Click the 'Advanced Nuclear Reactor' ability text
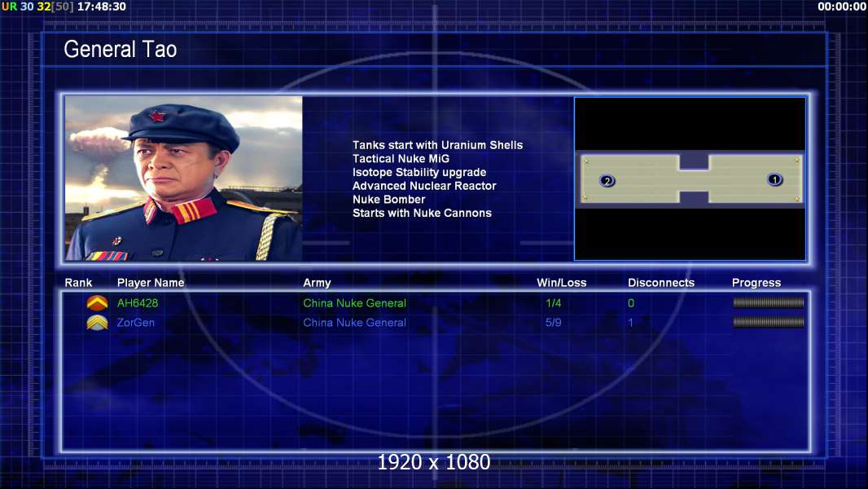Image resolution: width=868 pixels, height=489 pixels. point(424,186)
